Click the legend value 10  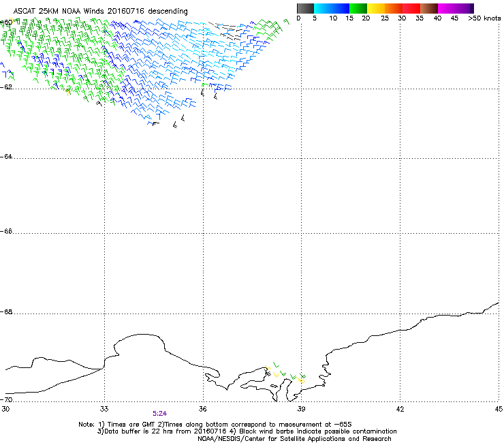pyautogui.click(x=333, y=18)
